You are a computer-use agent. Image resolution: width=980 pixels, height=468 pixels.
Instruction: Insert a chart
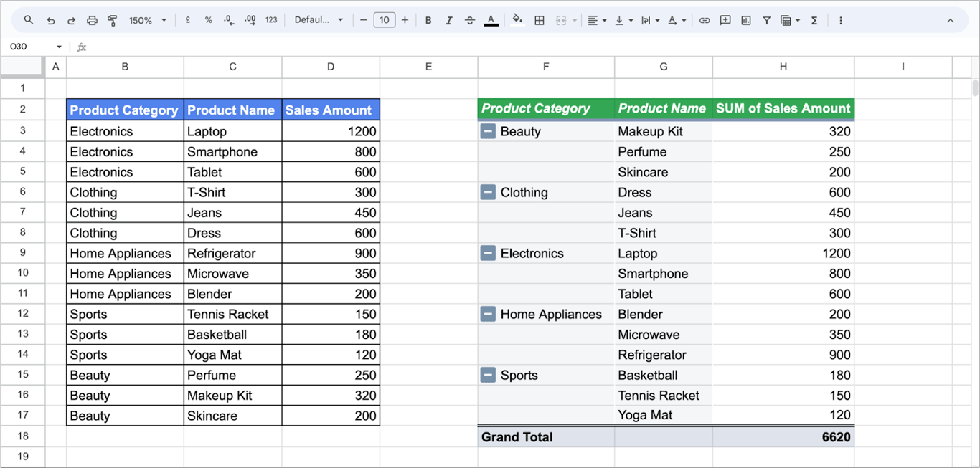pos(746,20)
